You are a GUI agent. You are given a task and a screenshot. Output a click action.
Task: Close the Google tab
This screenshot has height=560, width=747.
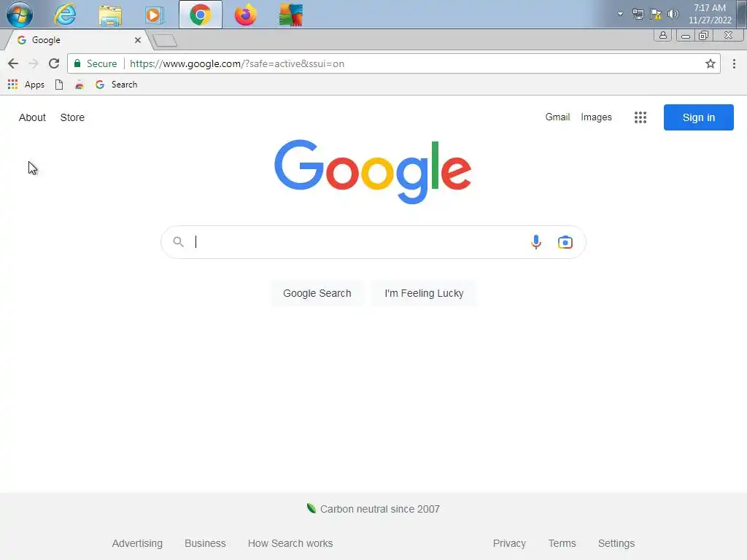click(x=138, y=40)
